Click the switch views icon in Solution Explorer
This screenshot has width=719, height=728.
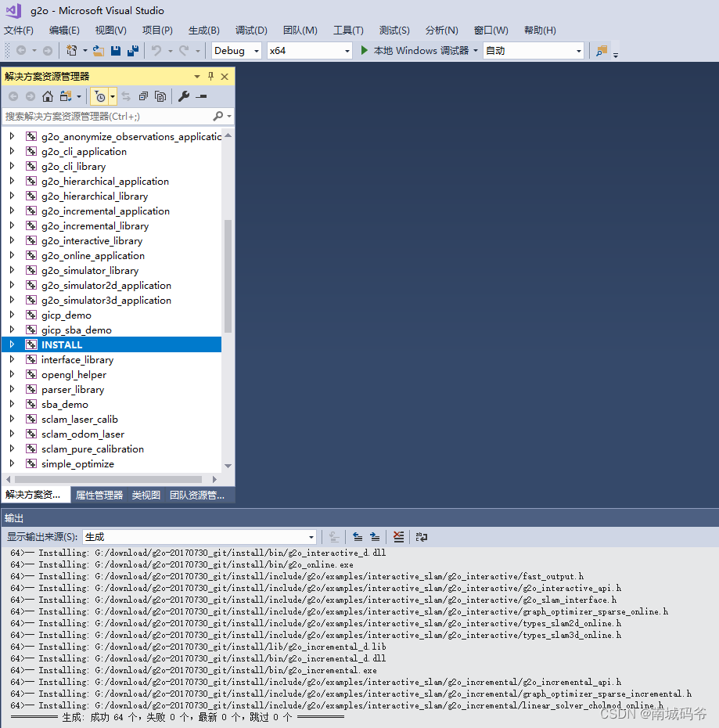(66, 96)
